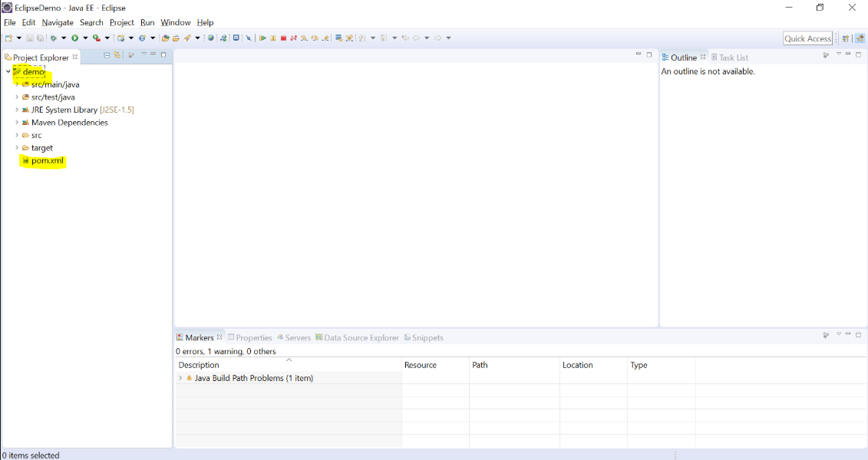Toggle Link with Editor in Project Explorer
The image size is (868, 460).
coord(117,54)
